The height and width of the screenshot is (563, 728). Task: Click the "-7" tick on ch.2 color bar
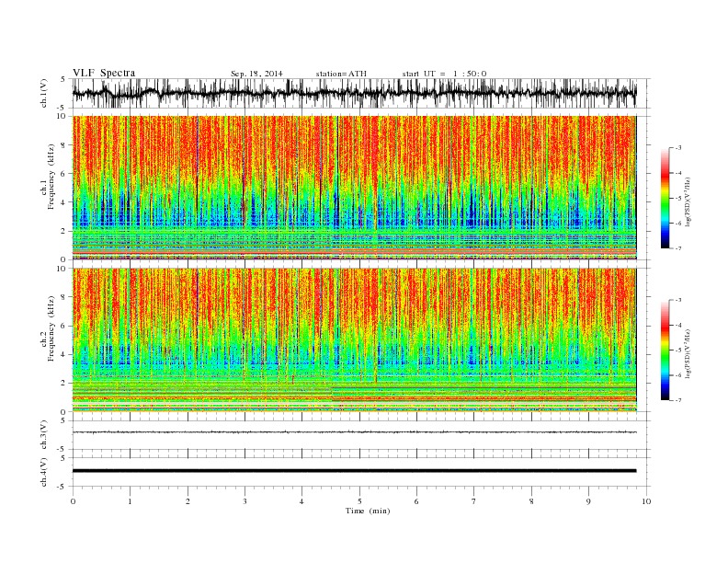[677, 400]
